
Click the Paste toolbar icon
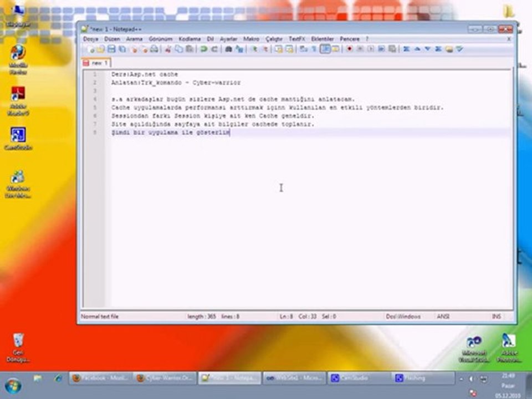pyautogui.click(x=190, y=49)
